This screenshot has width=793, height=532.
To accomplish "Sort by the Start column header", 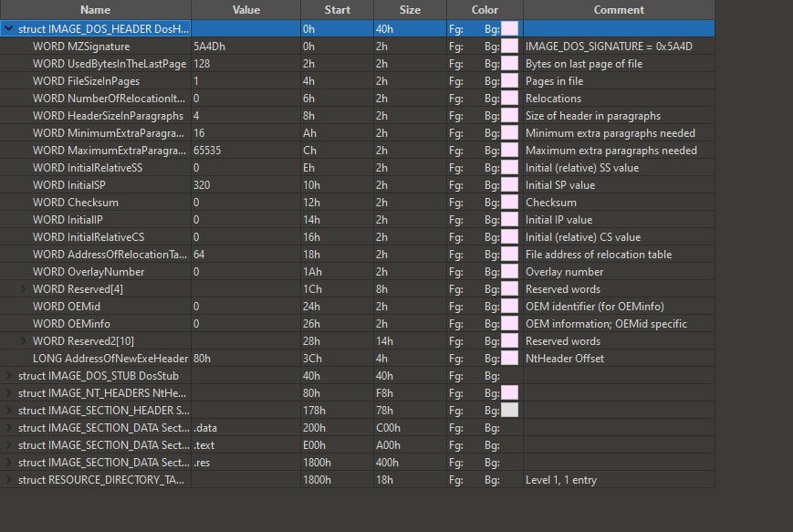I will (337, 10).
